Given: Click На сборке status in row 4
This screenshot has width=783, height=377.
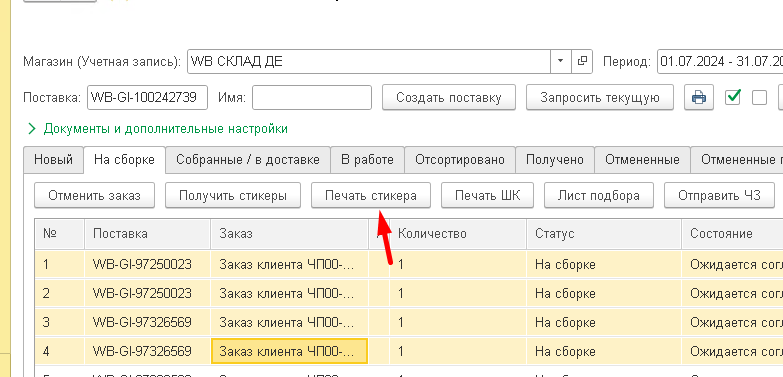Looking at the screenshot, I should 604,352.
